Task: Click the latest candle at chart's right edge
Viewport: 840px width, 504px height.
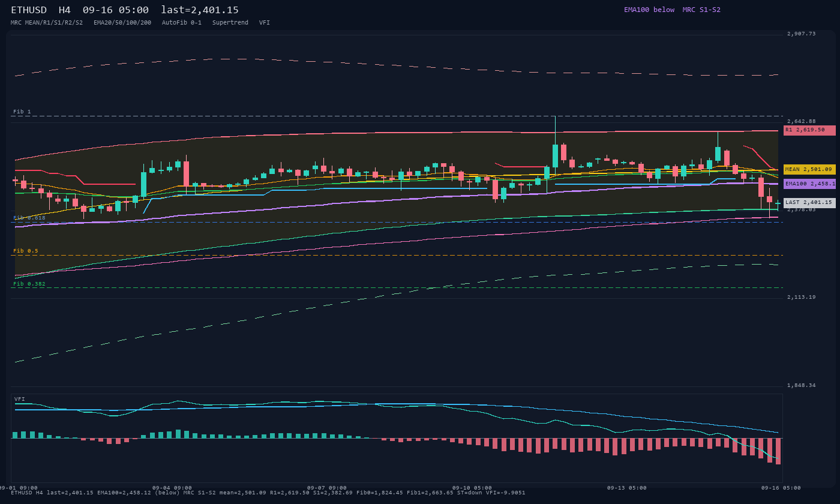Action: [778, 204]
